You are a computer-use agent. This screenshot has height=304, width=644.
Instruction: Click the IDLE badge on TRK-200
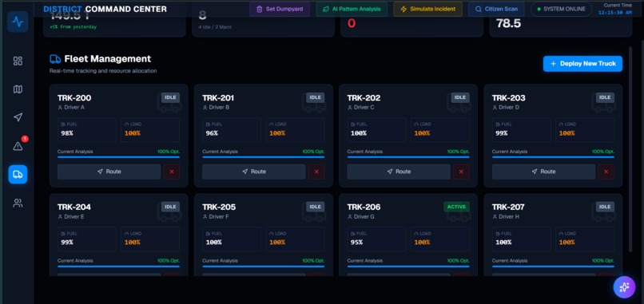click(x=170, y=97)
